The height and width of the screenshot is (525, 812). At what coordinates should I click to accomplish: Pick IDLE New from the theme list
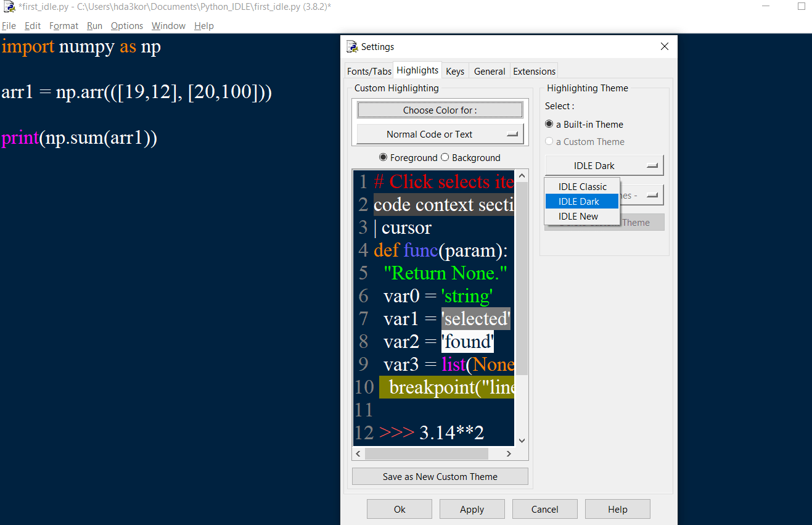click(x=582, y=217)
